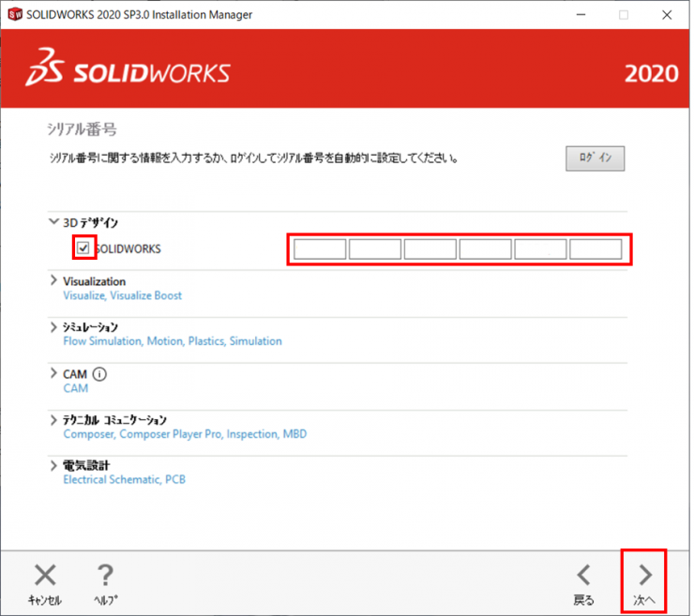694x616 pixels.
Task: Click the シリアル番号 page title
Action: (x=83, y=129)
